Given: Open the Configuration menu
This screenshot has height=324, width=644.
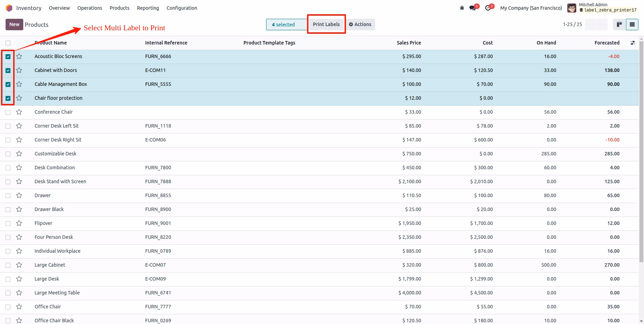Looking at the screenshot, I should pos(182,8).
